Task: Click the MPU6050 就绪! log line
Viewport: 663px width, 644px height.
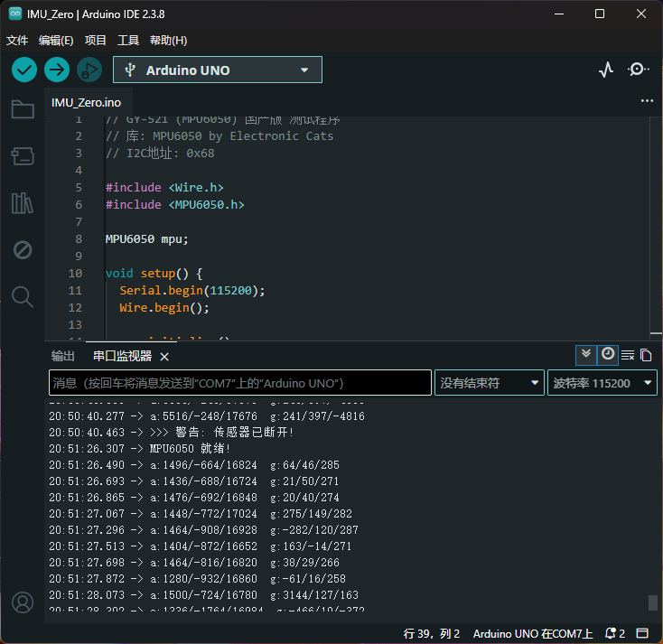Action: pos(139,448)
